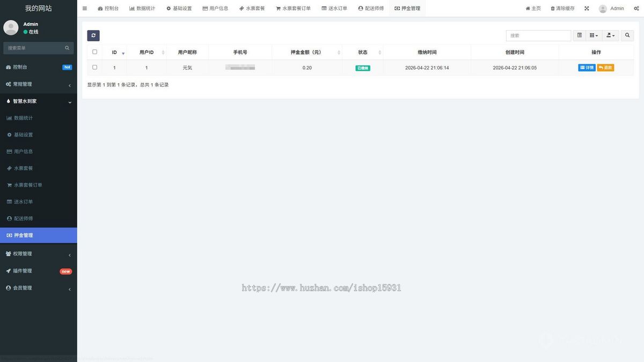Click the blue hot badge on 控制台
Screen dimensions: 644x362
(x=67, y=67)
